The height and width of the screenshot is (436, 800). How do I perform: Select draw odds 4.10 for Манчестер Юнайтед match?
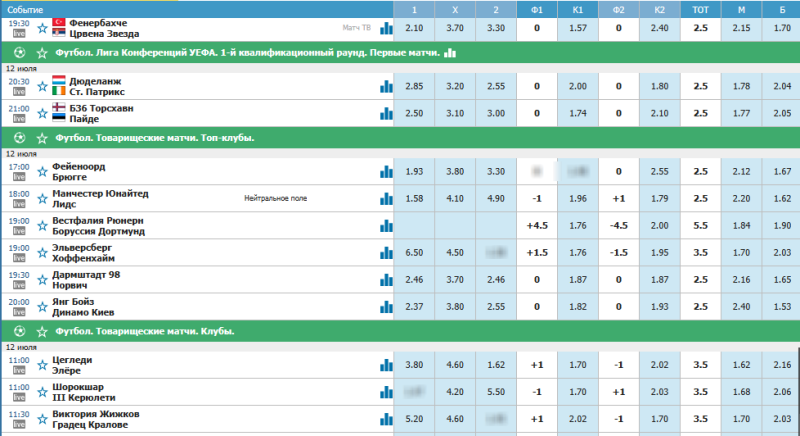[x=454, y=198]
